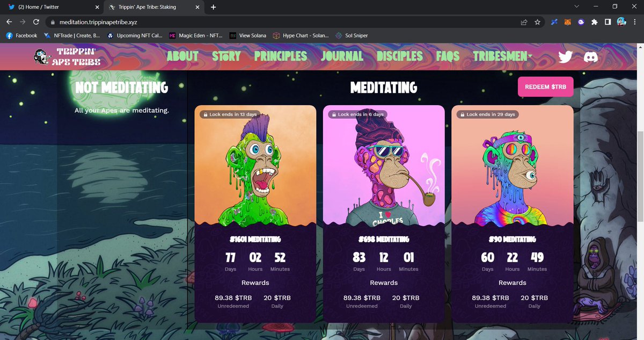Click the Phantom wallet extension icon
Screen dimensions: 644x340
click(x=581, y=22)
